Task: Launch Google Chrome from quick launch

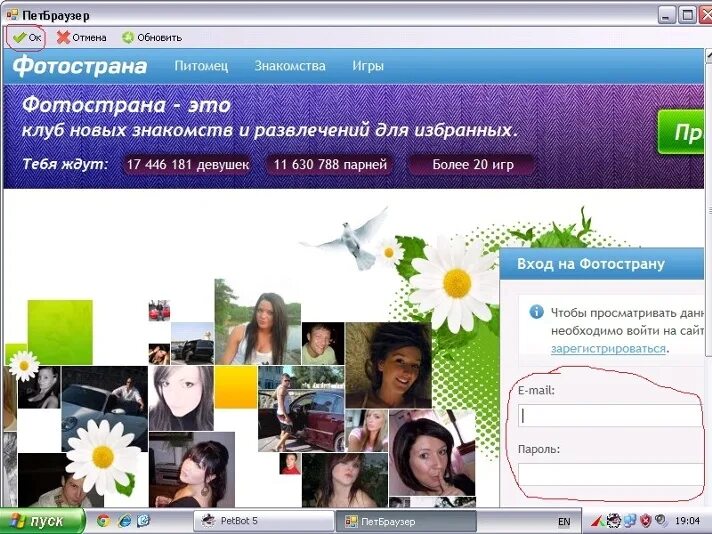Action: 103,521
